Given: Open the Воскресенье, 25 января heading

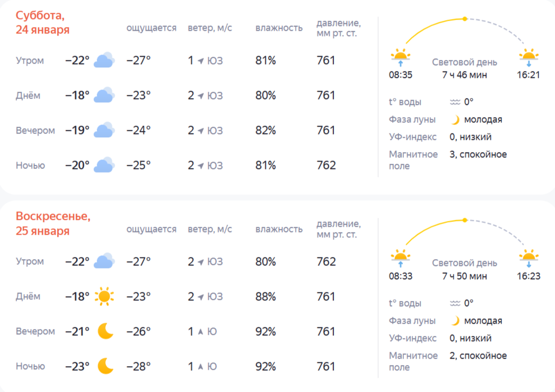Looking at the screenshot, I should coord(53,224).
